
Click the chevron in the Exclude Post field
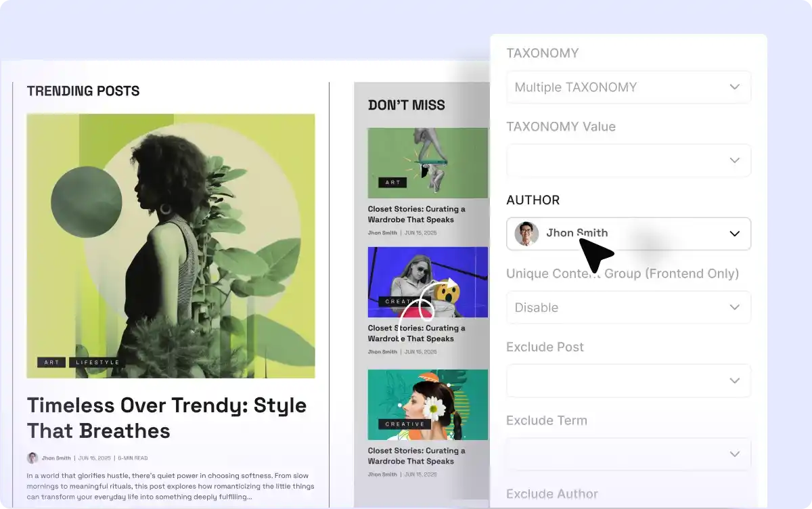(734, 380)
